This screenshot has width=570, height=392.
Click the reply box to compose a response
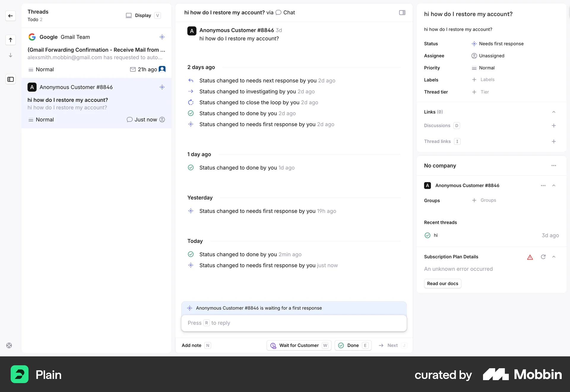(294, 323)
